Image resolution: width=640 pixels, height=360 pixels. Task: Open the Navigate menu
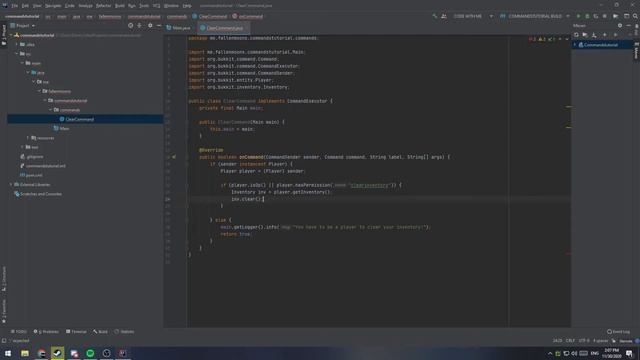pos(53,6)
